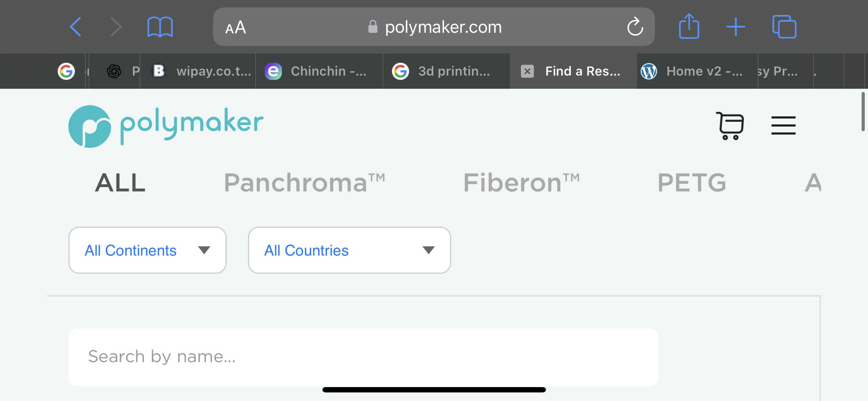The height and width of the screenshot is (401, 868).
Task: Click the polymaker logo link
Action: [x=166, y=126]
